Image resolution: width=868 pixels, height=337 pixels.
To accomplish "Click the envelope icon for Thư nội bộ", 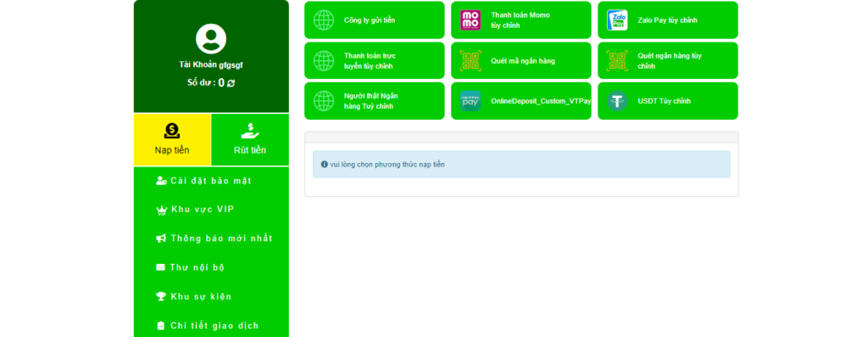I will 160,267.
